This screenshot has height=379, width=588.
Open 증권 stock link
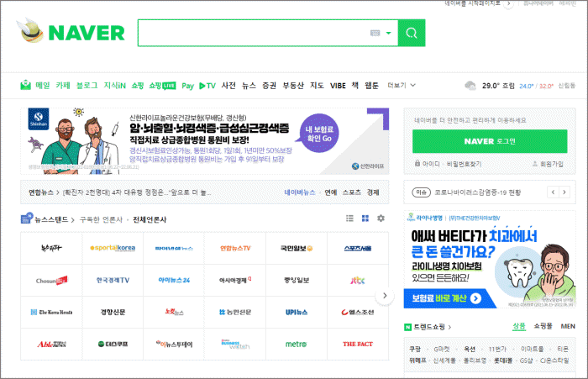point(269,85)
